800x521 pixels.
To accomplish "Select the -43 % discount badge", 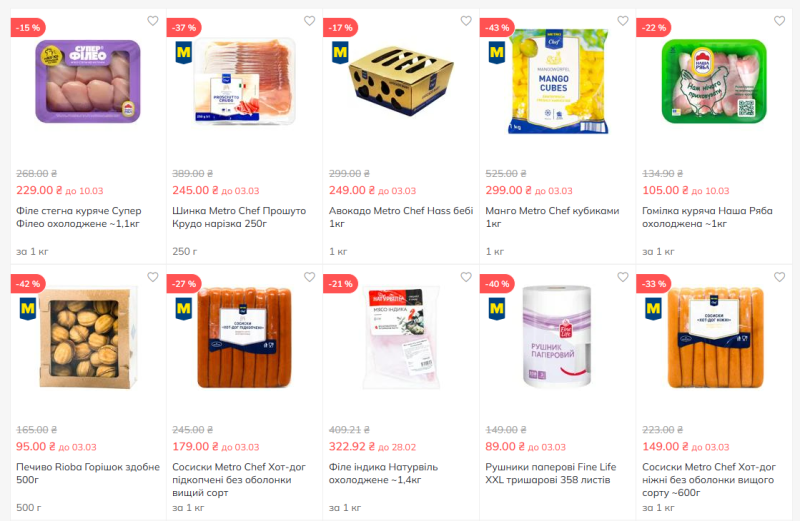I will point(497,28).
